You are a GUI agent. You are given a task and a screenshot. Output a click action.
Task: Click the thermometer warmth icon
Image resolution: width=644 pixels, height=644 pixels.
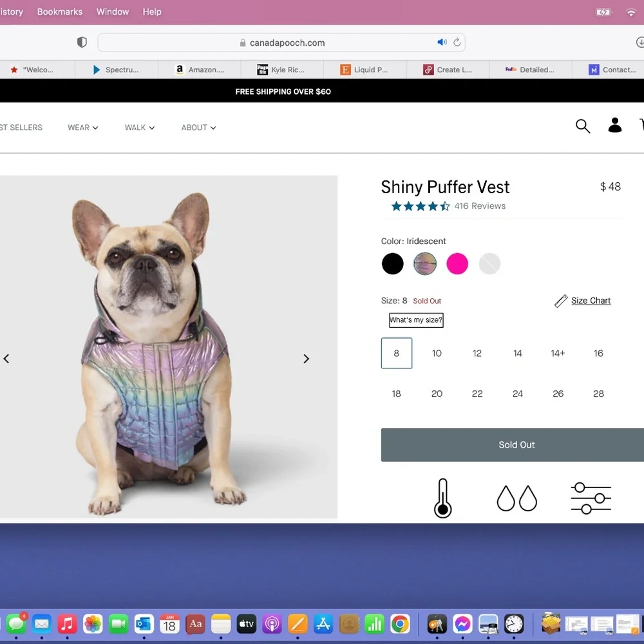(x=443, y=498)
